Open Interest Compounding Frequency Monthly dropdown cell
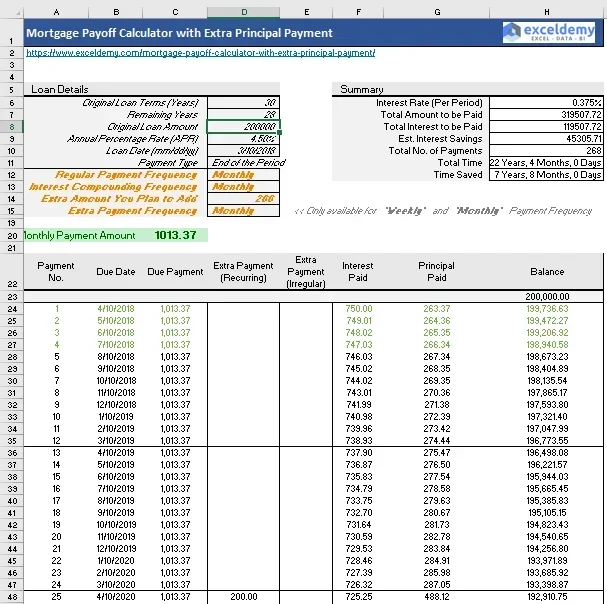Viewport: 607px width, 604px height. (243, 187)
